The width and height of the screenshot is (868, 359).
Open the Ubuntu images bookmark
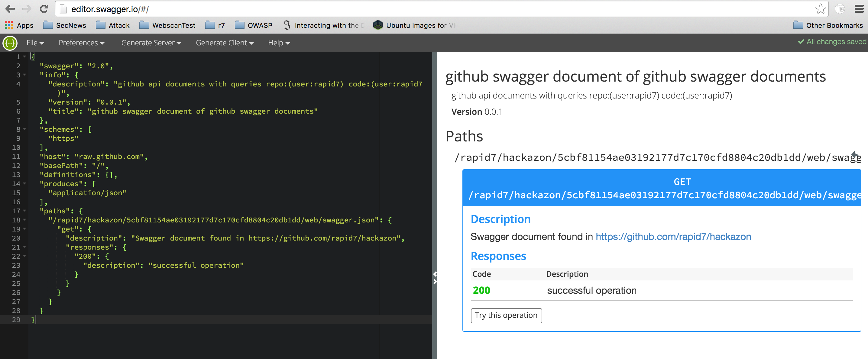414,25
